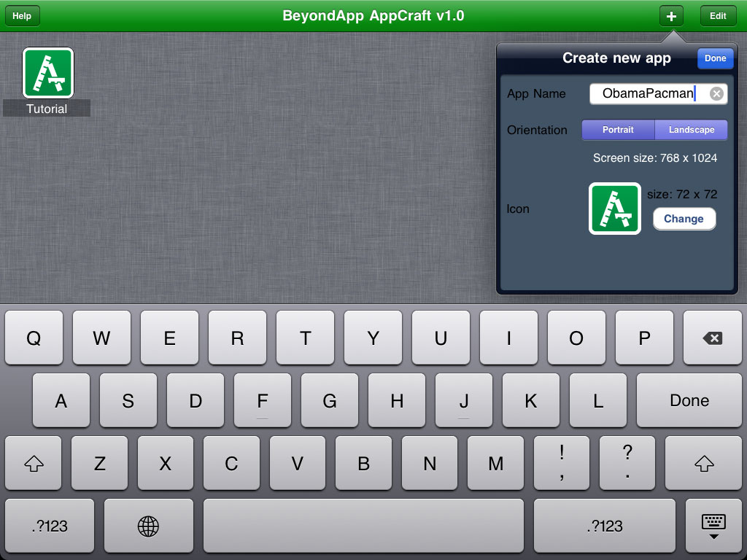Screen dimensions: 747x560
Task: Tap the H key
Action: tap(397, 400)
